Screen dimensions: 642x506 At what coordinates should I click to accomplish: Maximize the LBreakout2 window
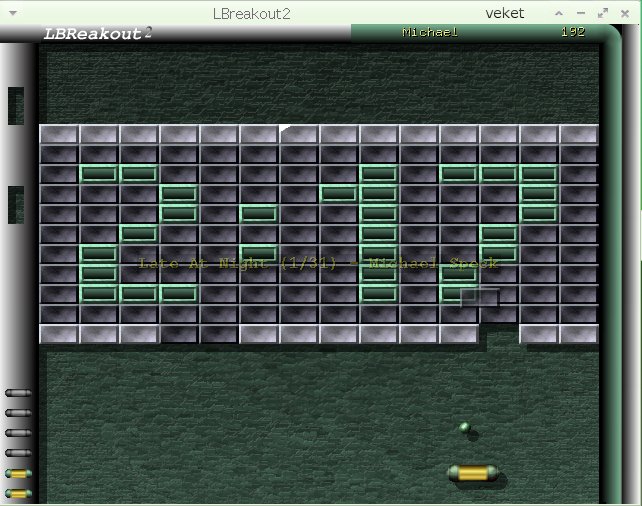pyautogui.click(x=603, y=13)
